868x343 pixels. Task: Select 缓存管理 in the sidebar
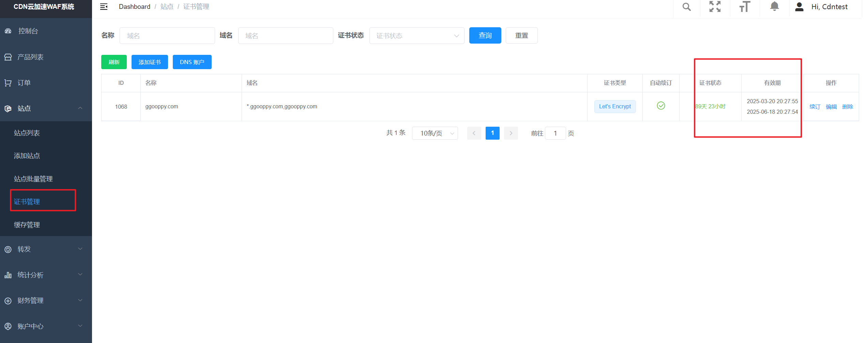coord(27,225)
